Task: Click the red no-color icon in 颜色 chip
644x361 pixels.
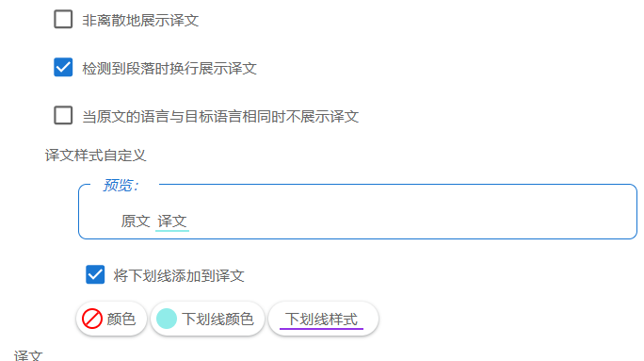Action: pos(92,319)
